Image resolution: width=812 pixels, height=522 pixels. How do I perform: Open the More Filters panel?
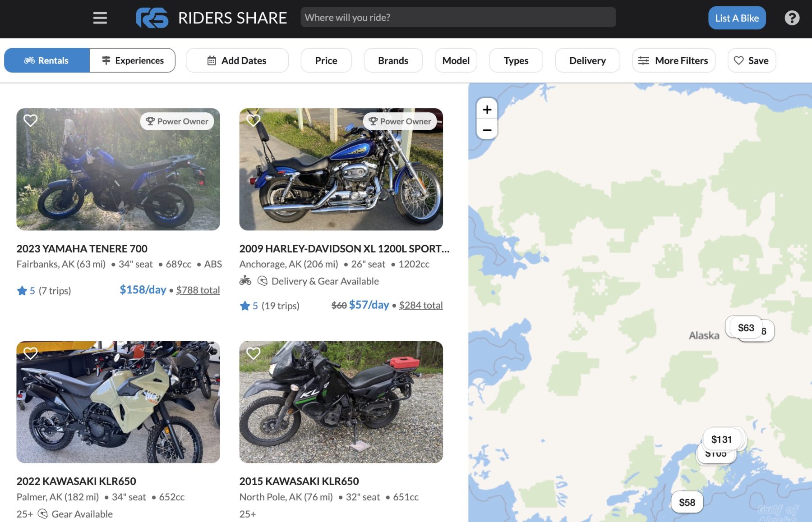coord(674,60)
